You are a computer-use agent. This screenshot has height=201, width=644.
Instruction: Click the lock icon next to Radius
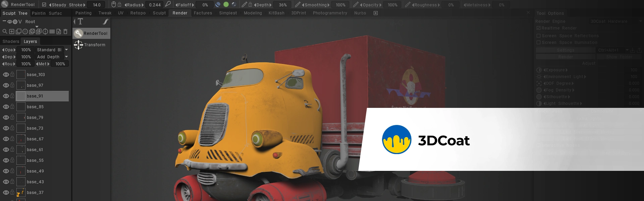click(119, 5)
